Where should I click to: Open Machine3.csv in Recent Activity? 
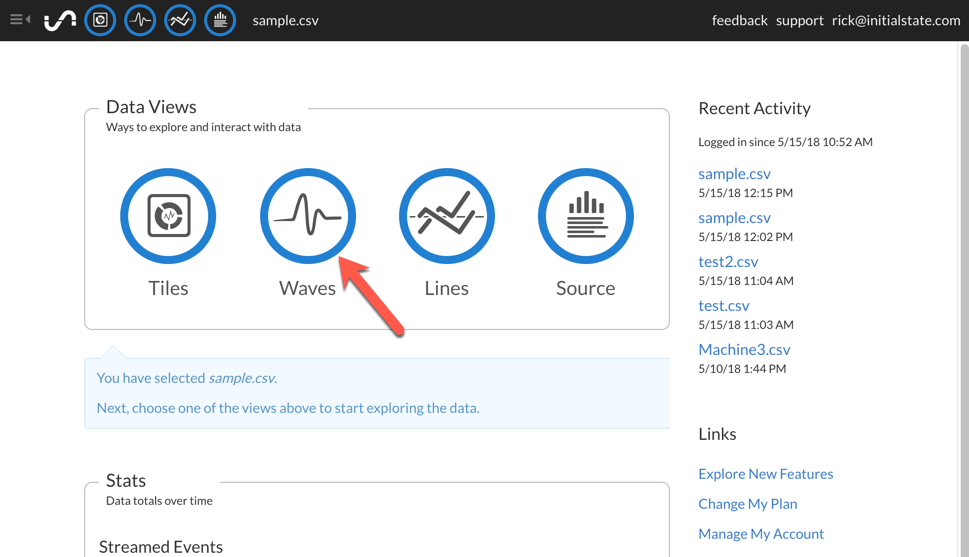coord(744,350)
